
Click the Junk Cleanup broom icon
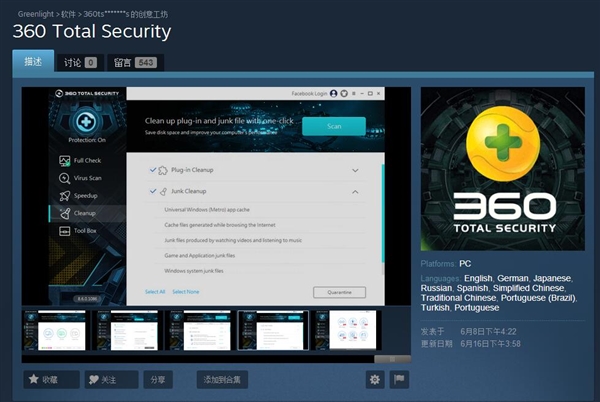163,191
